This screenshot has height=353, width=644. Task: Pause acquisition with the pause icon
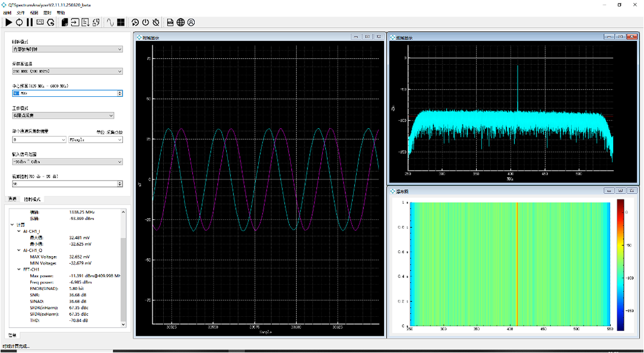30,22
